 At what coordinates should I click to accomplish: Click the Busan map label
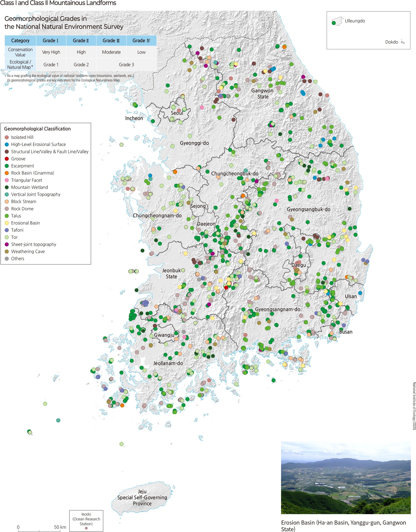[346, 332]
